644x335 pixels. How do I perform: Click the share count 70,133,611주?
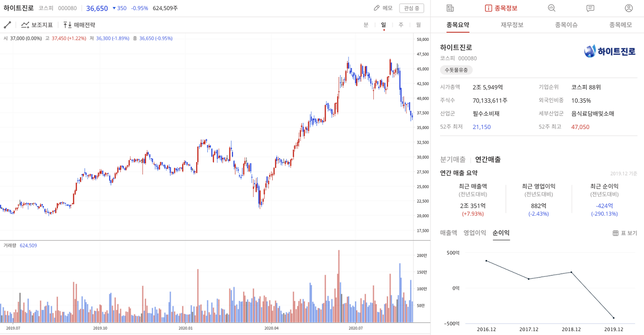[x=490, y=100]
